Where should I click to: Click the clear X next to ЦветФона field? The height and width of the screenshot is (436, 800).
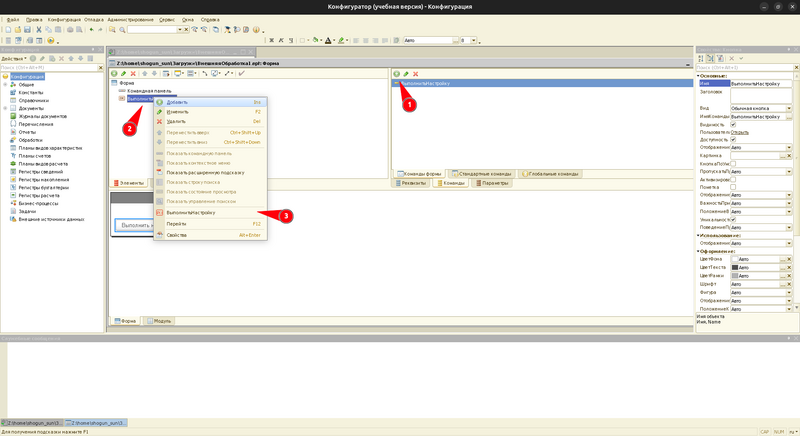pyautogui.click(x=789, y=260)
